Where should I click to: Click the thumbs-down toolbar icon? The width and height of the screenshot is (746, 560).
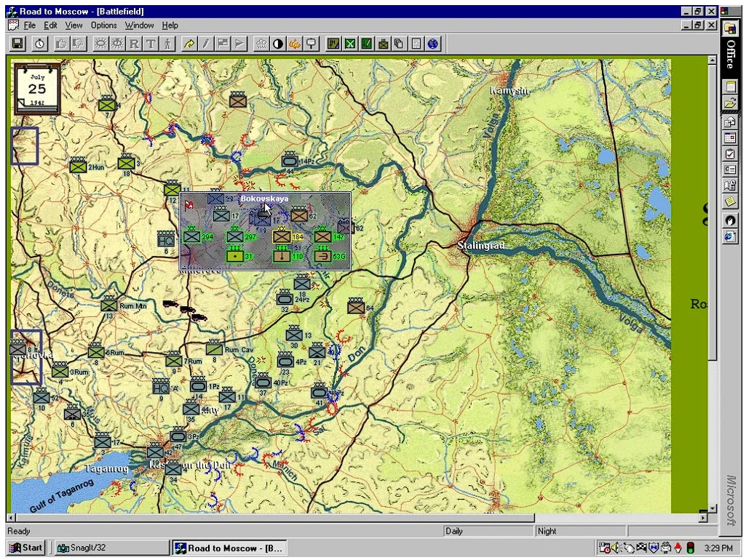tap(78, 44)
